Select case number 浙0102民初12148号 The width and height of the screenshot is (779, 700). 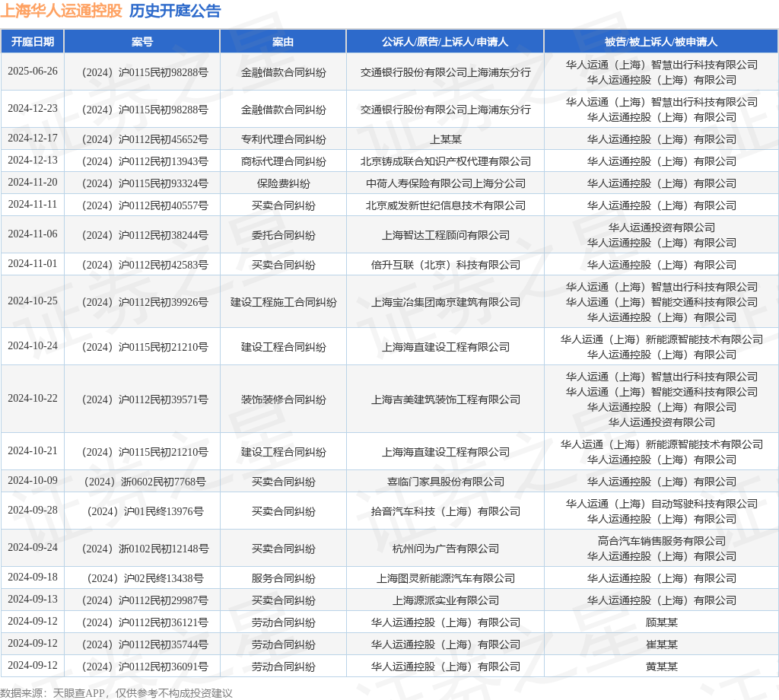[145, 549]
